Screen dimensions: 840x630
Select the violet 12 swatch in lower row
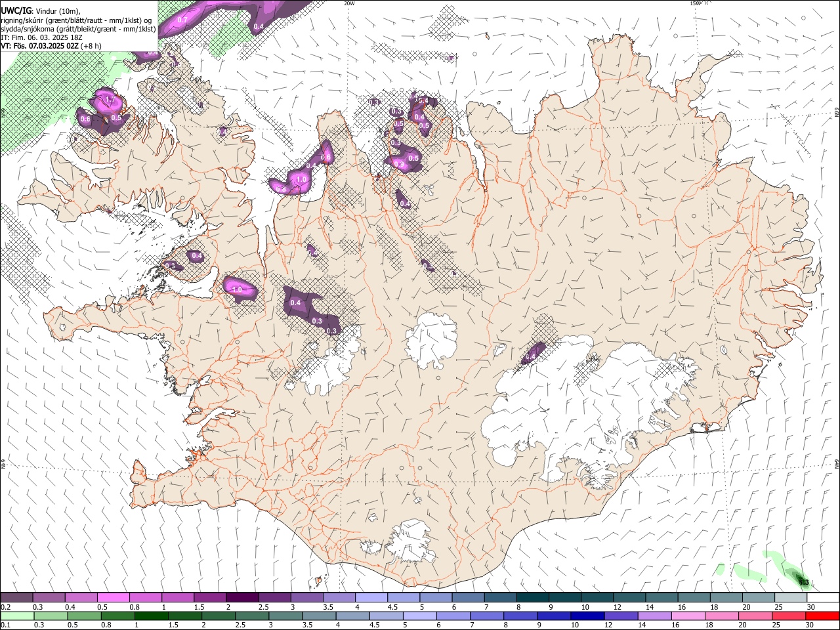pyautogui.click(x=621, y=616)
